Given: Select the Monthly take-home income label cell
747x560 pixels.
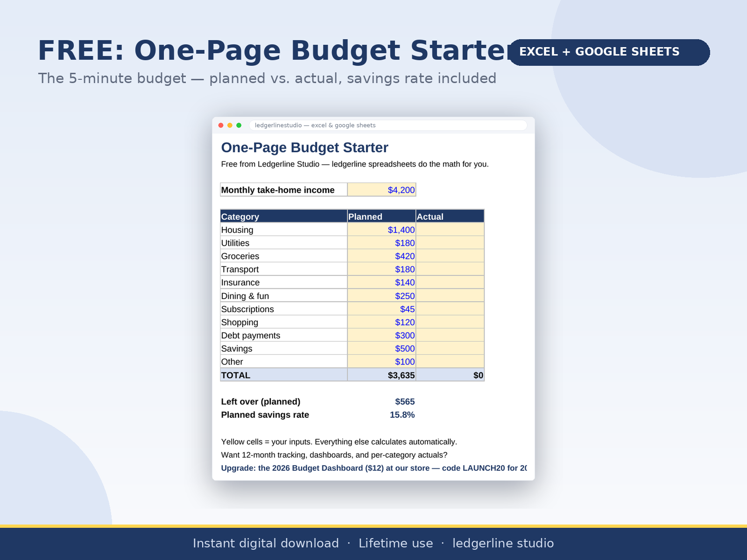Looking at the screenshot, I should tap(284, 190).
